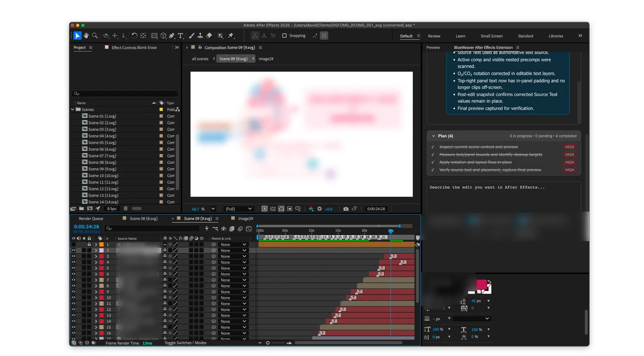Switch to the Learn workspace

(x=461, y=36)
